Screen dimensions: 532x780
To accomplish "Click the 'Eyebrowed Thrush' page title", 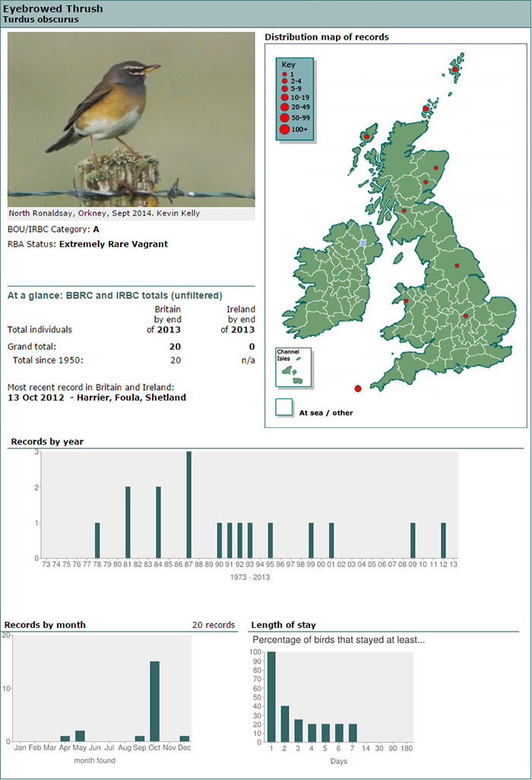I will (53, 9).
